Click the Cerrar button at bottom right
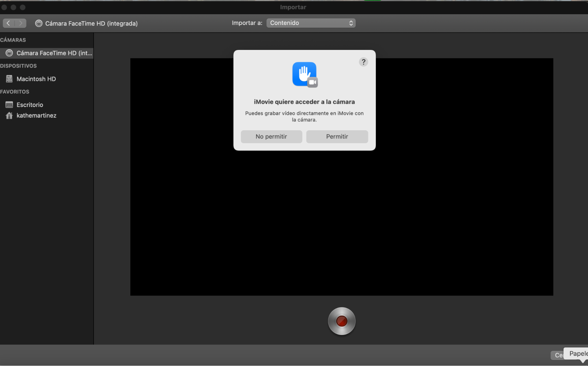The image size is (588, 366). [x=557, y=355]
